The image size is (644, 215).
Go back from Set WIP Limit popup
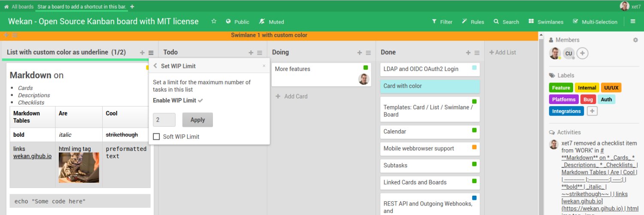click(155, 66)
